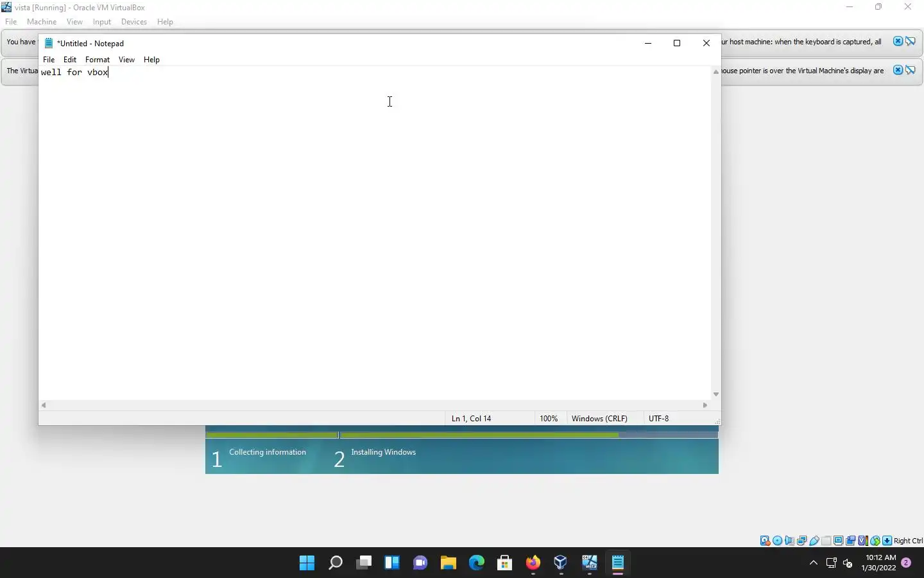Image resolution: width=924 pixels, height=578 pixels.
Task: Open VirtualBox Devices menu
Action: 133,22
